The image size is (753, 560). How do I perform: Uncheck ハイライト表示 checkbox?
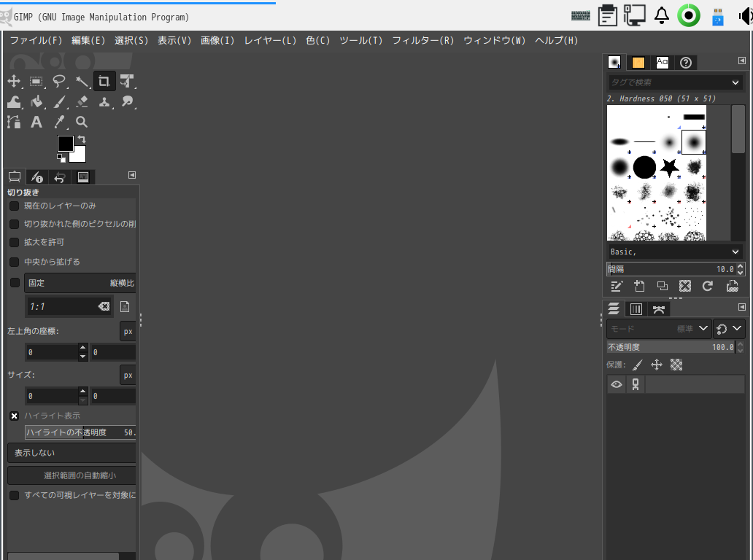click(x=15, y=416)
